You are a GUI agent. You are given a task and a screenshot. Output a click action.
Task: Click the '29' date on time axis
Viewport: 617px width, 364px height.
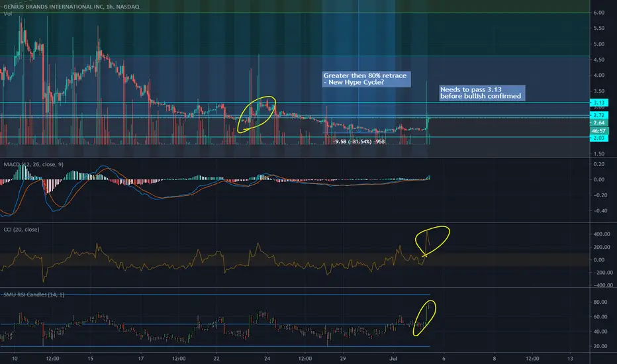343,359
